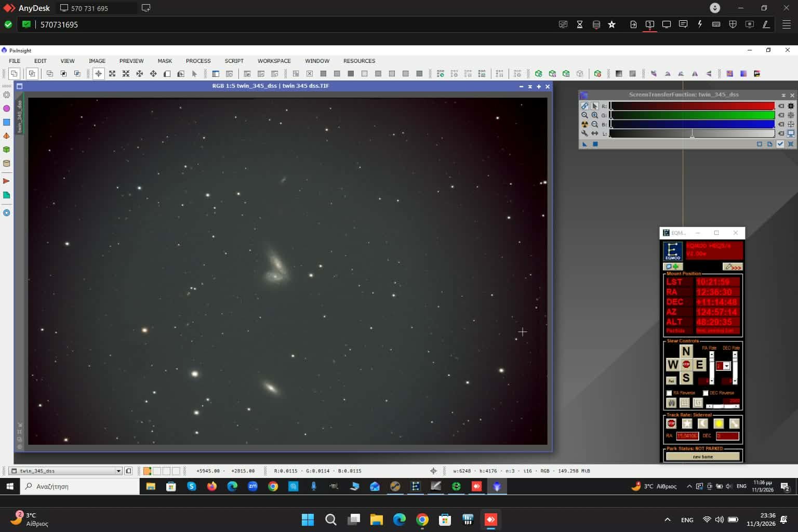Toggle linked RGB channels in ScreenTransferFunction
The image size is (798, 532).
click(x=584, y=106)
